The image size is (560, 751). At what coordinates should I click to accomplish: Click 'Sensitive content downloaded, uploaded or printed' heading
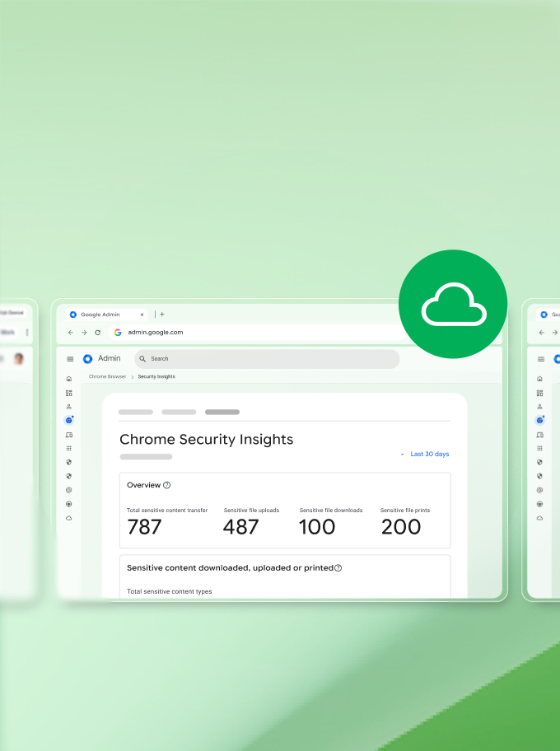click(230, 568)
